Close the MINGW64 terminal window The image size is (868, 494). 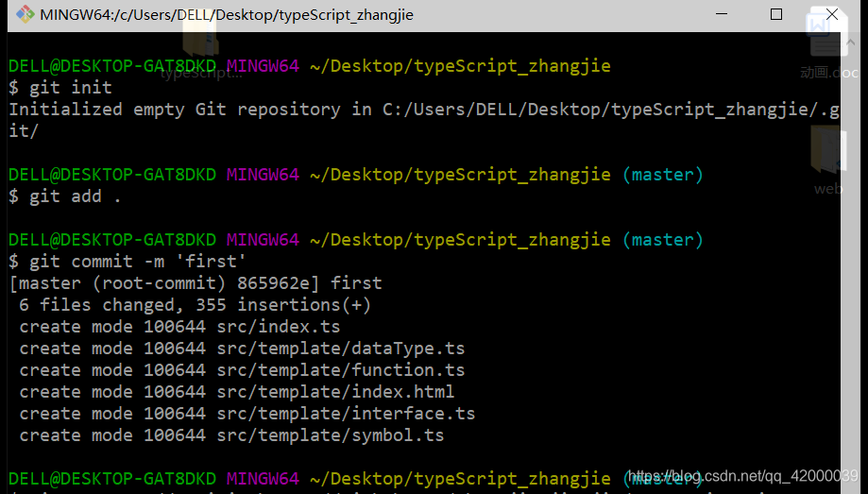(x=831, y=14)
